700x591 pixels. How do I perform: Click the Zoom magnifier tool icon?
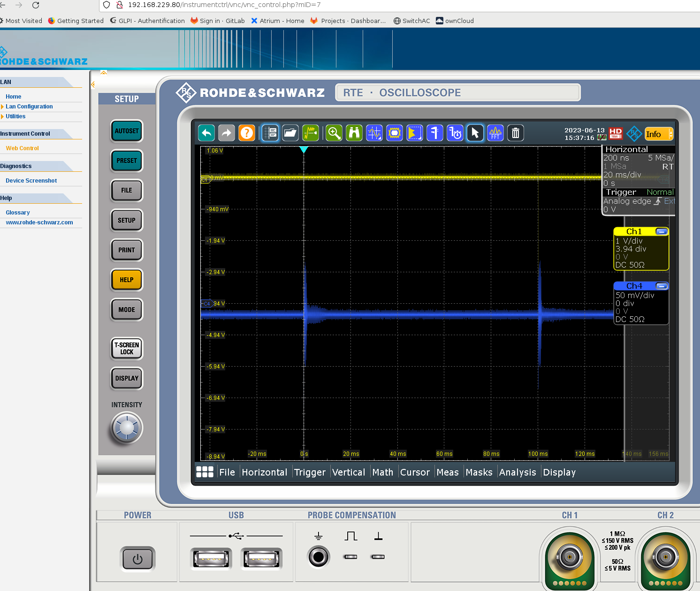tap(334, 133)
